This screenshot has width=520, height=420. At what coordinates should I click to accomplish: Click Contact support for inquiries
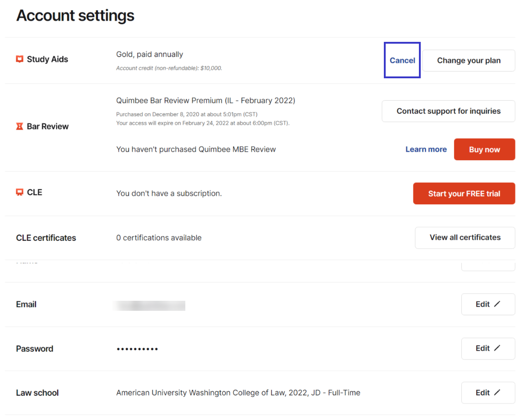coord(449,111)
